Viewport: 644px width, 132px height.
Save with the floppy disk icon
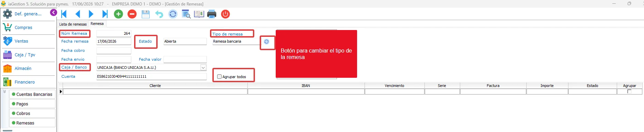tap(146, 14)
